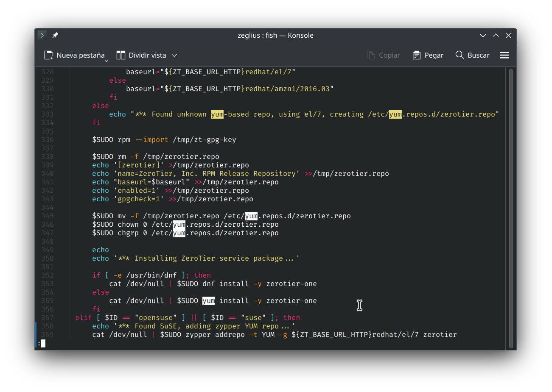
Task: Click line number 345
Action: coord(48,216)
